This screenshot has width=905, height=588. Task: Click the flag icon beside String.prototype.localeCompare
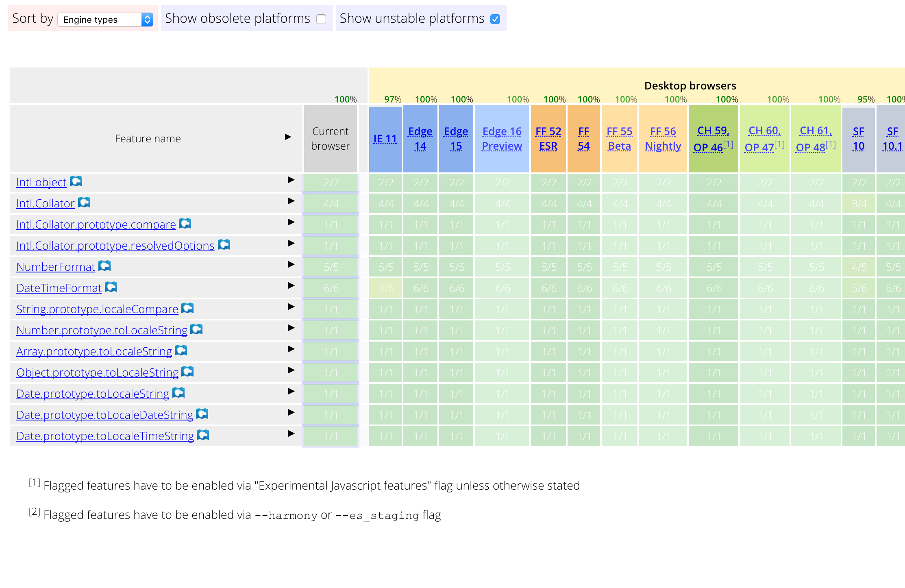pos(187,308)
